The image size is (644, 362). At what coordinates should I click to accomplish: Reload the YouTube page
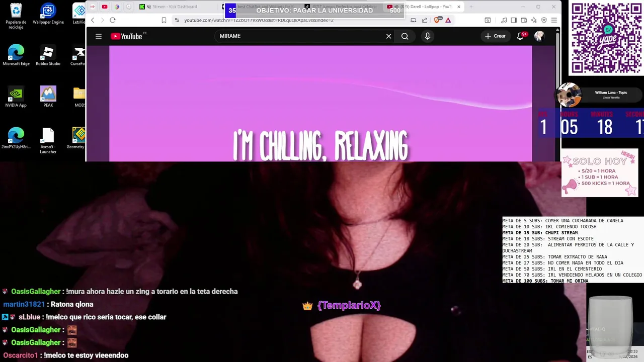click(113, 20)
